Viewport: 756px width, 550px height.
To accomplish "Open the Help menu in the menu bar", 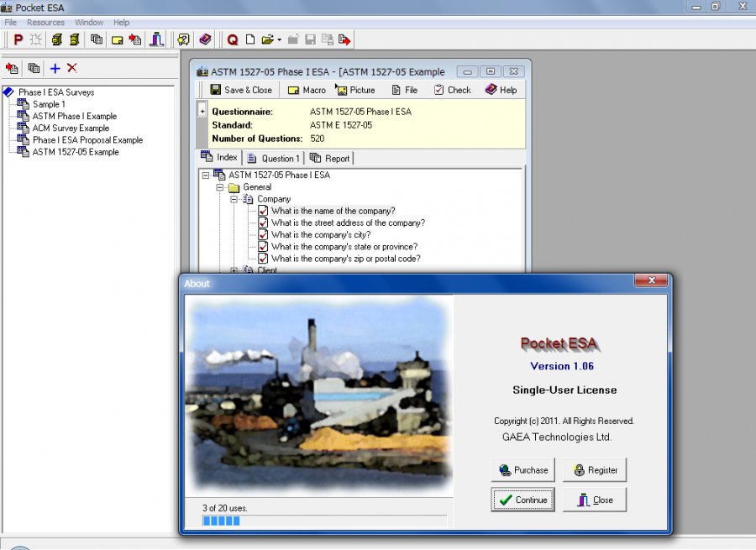I will pos(122,22).
